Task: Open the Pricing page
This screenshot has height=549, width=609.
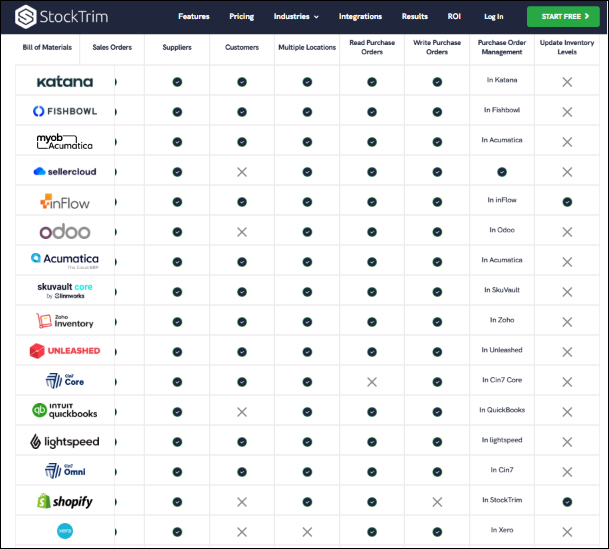Action: [x=242, y=16]
